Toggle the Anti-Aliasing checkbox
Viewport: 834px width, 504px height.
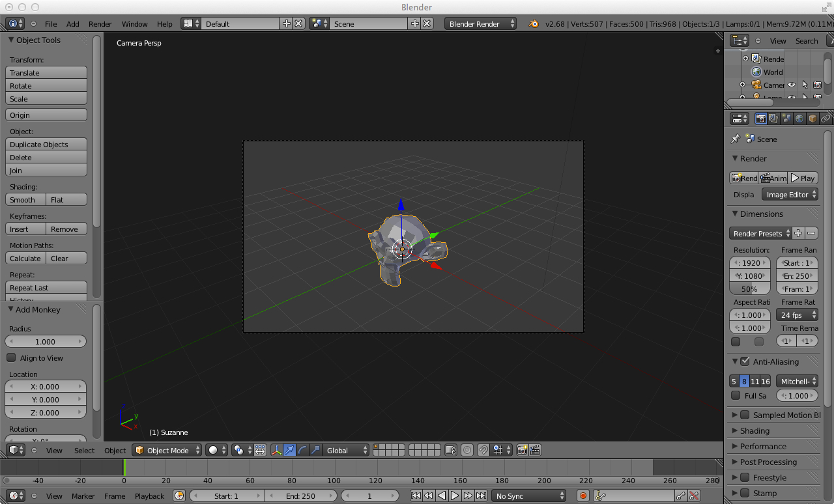(745, 361)
